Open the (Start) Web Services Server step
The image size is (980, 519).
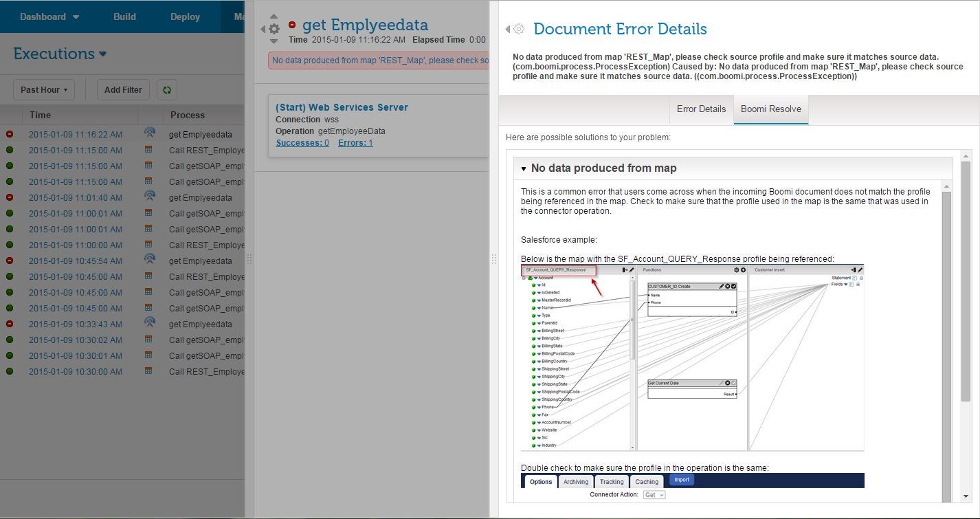coord(342,107)
